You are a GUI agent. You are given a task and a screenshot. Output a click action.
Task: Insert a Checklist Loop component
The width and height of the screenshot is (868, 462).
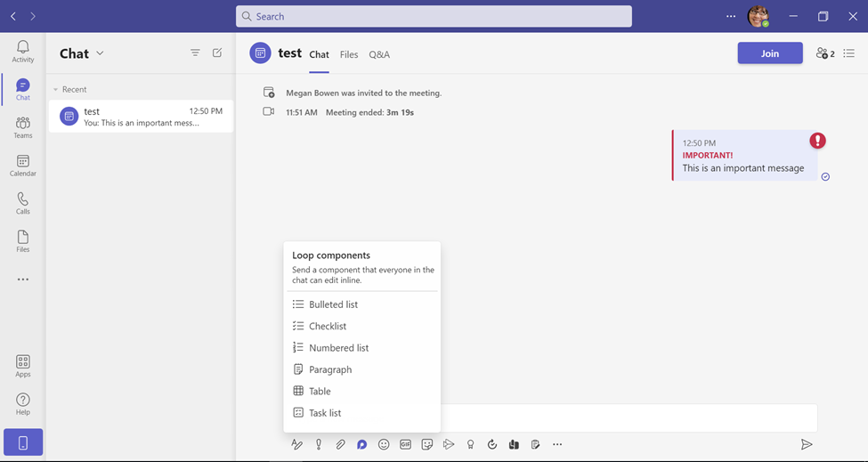pyautogui.click(x=362, y=326)
